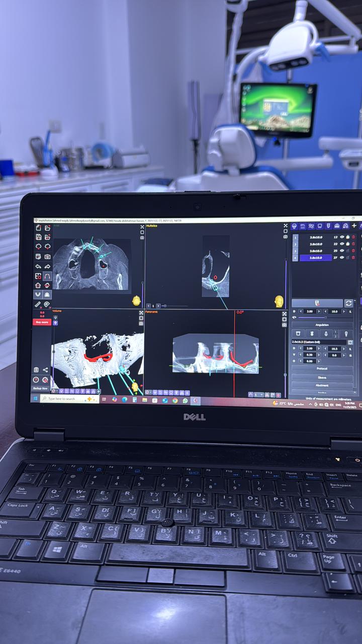This screenshot has width=362, height=644.
Task: Click the Protocol button
Action: 322,369
